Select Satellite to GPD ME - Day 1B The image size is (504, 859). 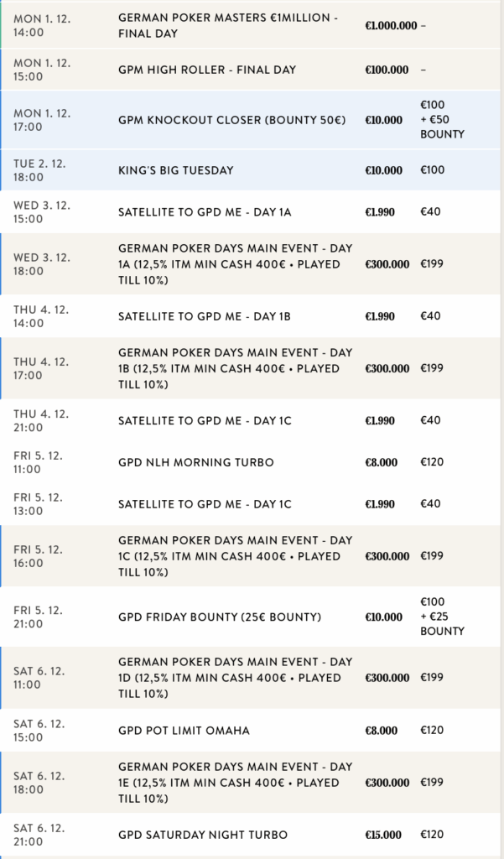point(205,316)
